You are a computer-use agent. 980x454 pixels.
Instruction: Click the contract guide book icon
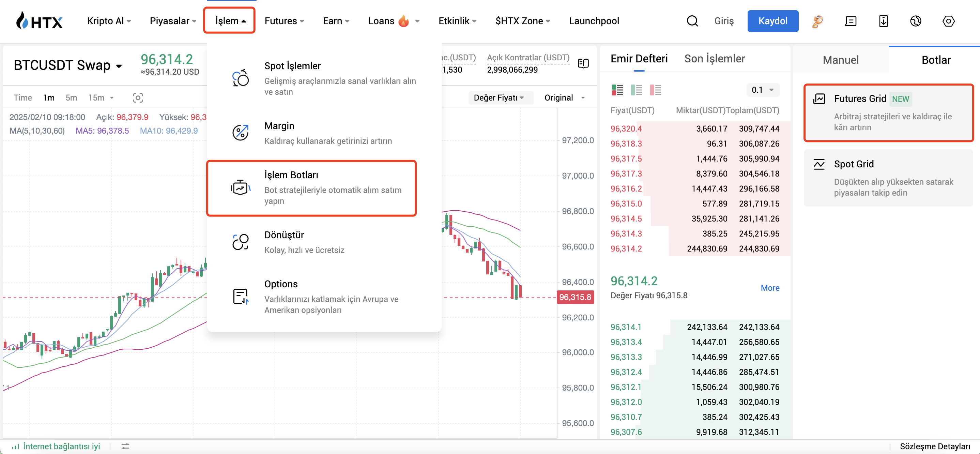pos(583,63)
